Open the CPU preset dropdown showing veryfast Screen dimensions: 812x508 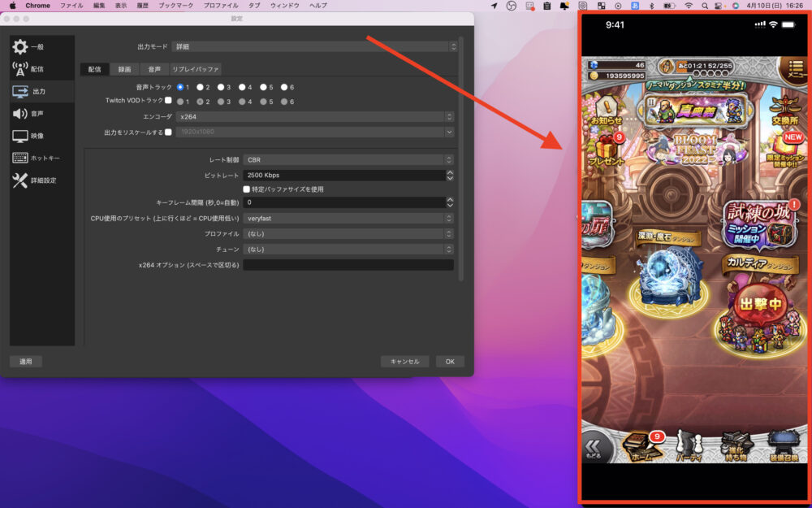[x=348, y=218]
